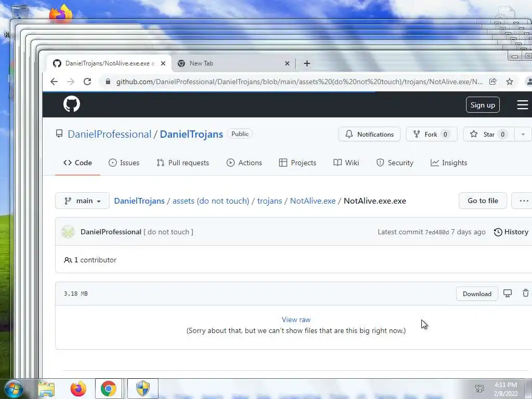Click the GitHub Octocat logo in header
This screenshot has width=532, height=399.
(x=72, y=104)
